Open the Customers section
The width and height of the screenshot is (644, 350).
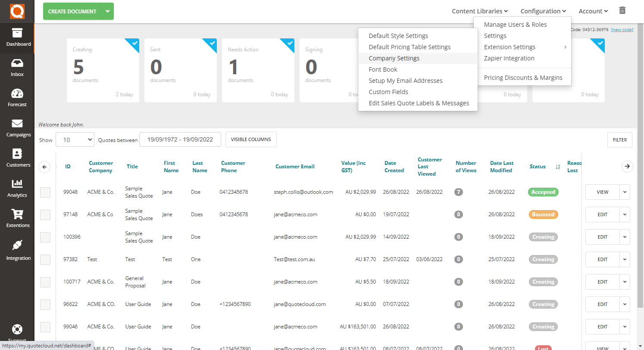click(17, 157)
